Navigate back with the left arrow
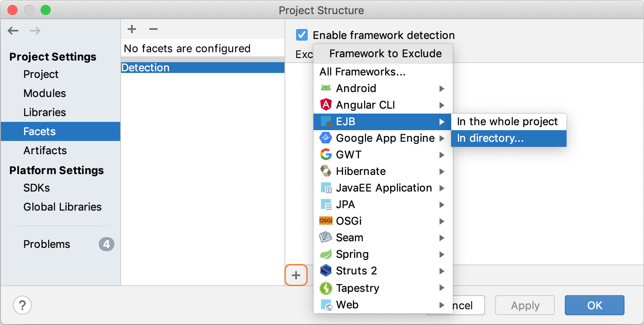This screenshot has width=644, height=325. 13,31
